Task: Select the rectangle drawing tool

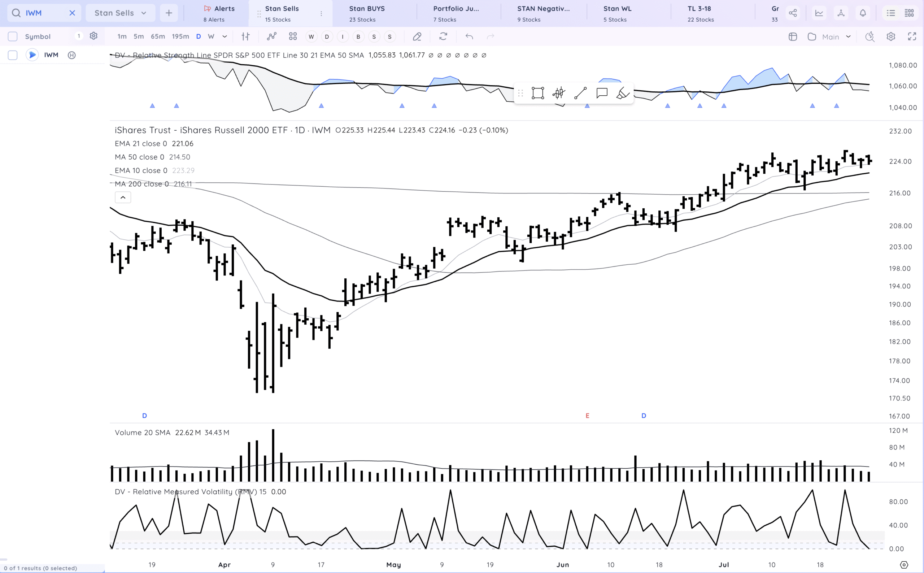Action: click(x=537, y=93)
